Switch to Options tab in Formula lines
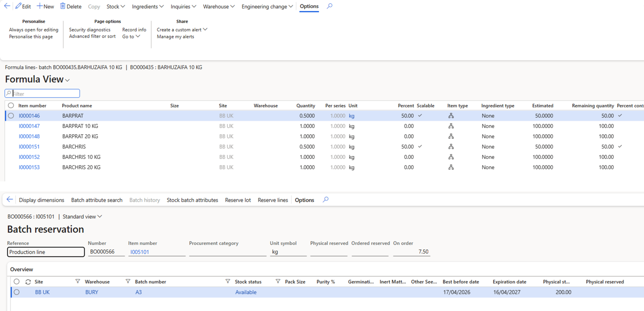Screen dimensions: 644x311 point(309,6)
